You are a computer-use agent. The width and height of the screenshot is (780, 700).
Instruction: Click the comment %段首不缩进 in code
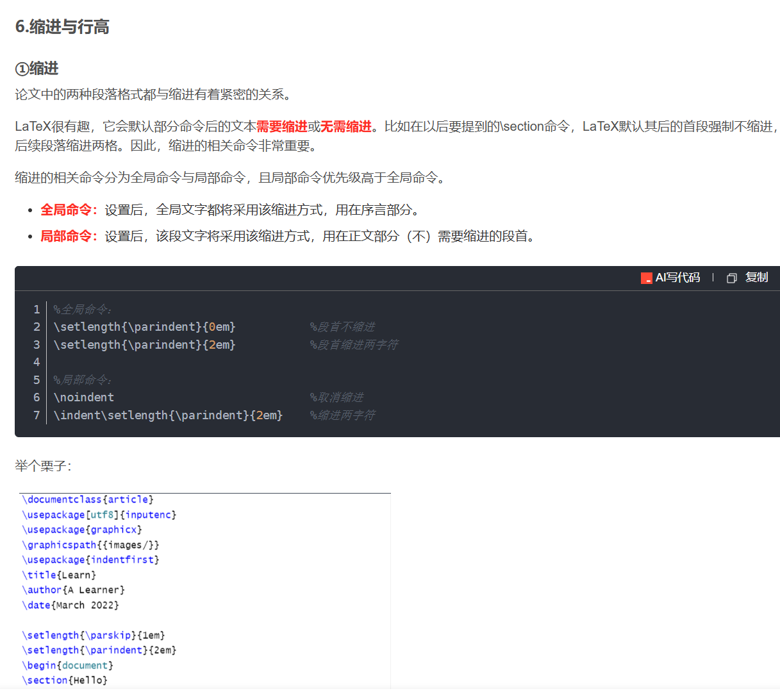click(x=342, y=327)
